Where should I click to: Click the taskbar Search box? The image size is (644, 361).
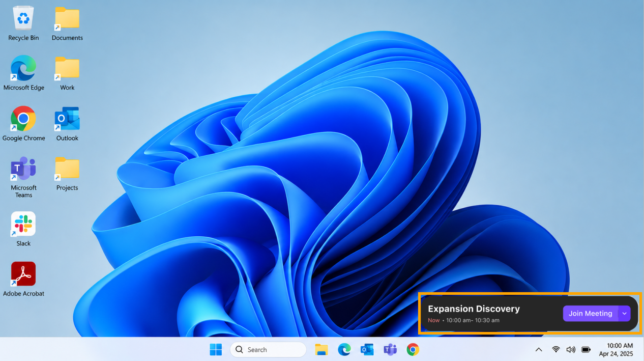[268, 350]
